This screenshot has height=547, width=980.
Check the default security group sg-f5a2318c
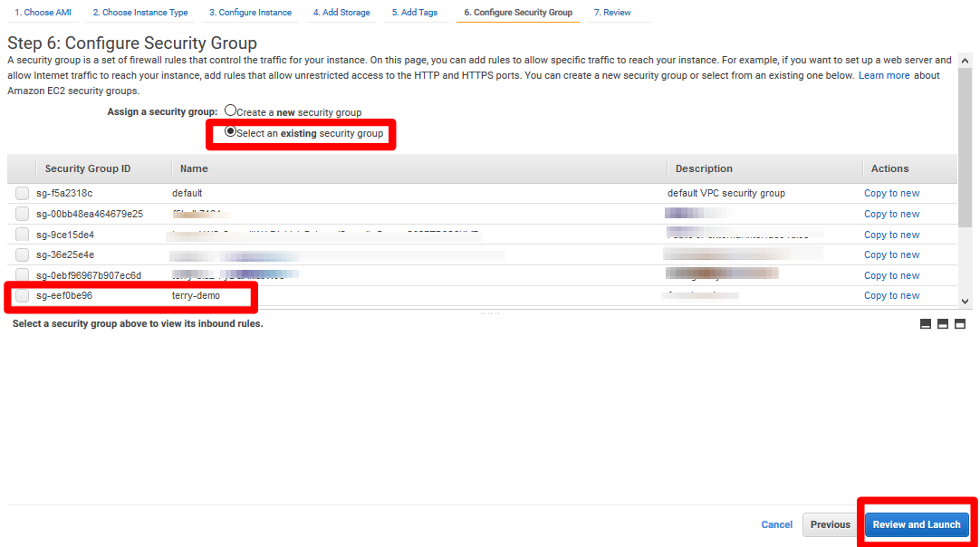[22, 193]
